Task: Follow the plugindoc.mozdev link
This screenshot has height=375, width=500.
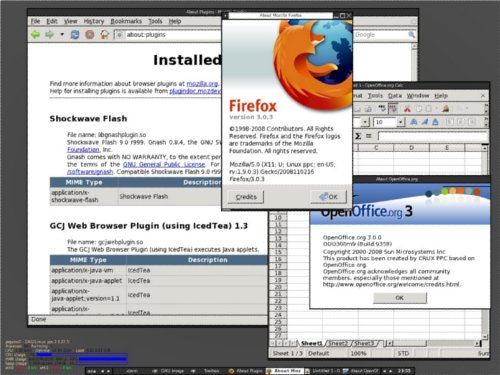Action: (195, 91)
